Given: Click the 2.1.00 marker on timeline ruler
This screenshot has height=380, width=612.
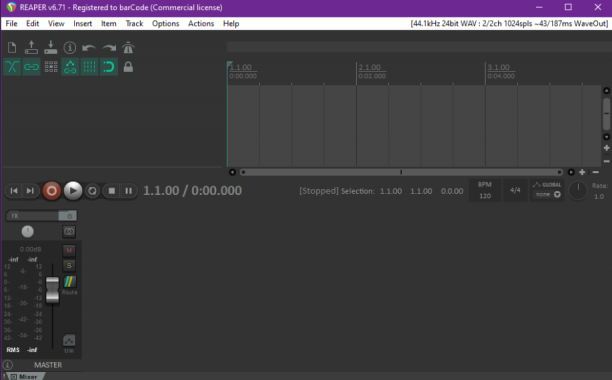Looking at the screenshot, I should click(369, 67).
